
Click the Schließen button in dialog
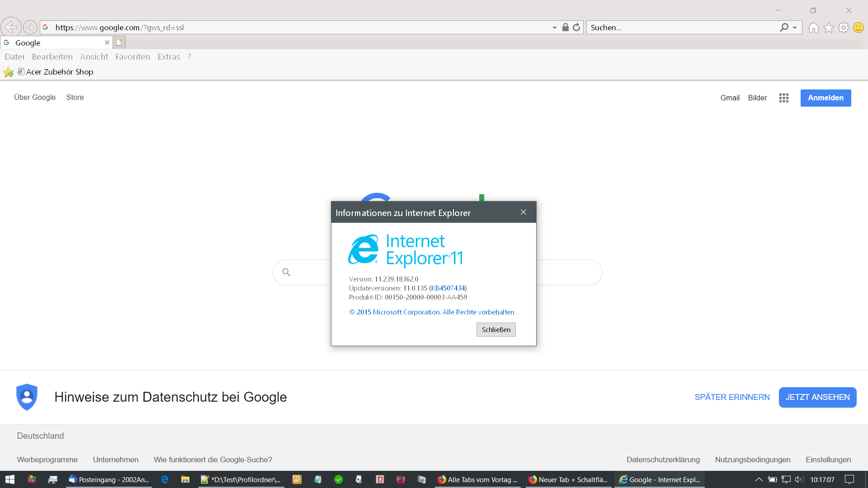(x=495, y=329)
